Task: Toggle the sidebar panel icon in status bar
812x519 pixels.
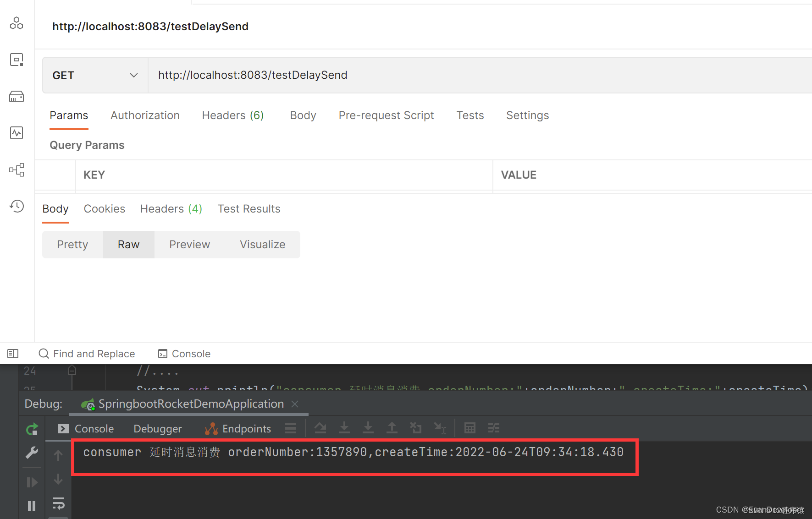Action: 13,354
